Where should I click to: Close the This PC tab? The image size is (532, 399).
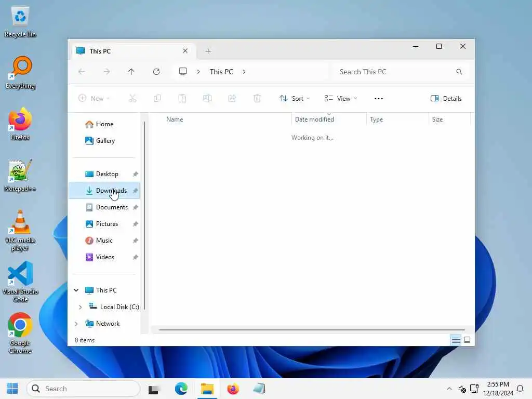click(185, 51)
